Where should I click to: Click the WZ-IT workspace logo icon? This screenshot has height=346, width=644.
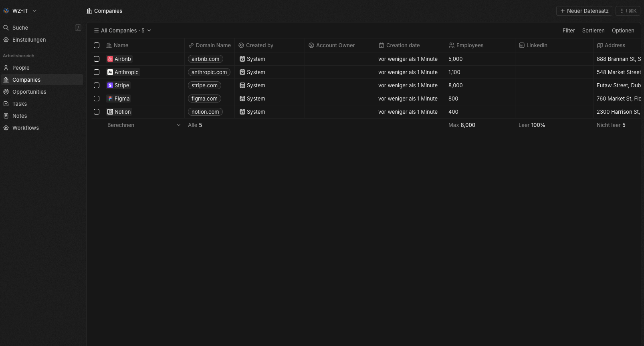pyautogui.click(x=6, y=11)
